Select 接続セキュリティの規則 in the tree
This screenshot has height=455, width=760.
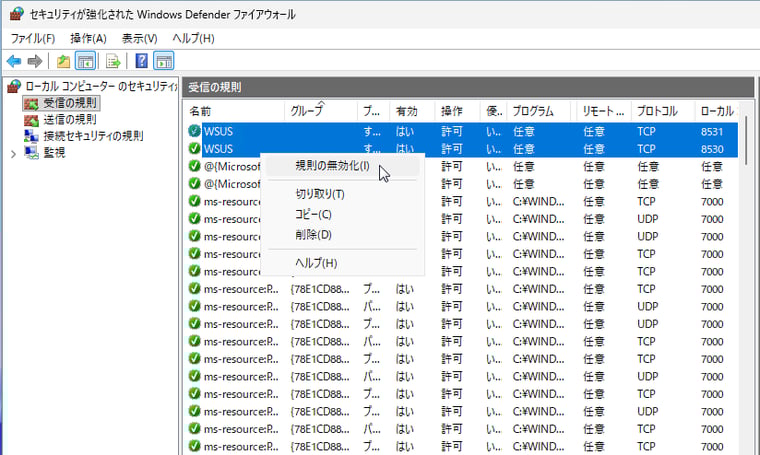click(93, 136)
